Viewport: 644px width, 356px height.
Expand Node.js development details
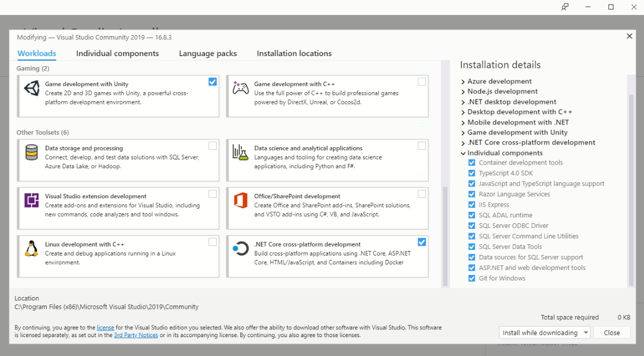click(x=463, y=92)
